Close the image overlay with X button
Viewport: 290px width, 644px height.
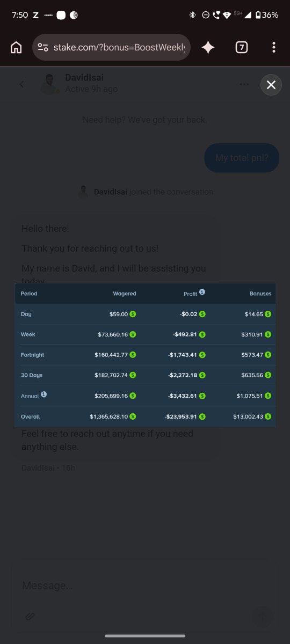click(x=271, y=85)
